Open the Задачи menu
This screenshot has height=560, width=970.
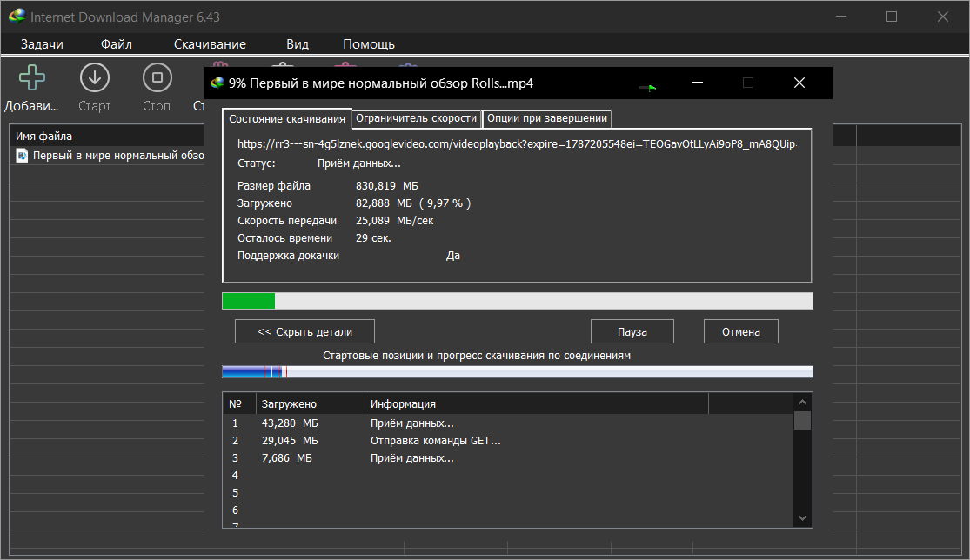point(42,44)
